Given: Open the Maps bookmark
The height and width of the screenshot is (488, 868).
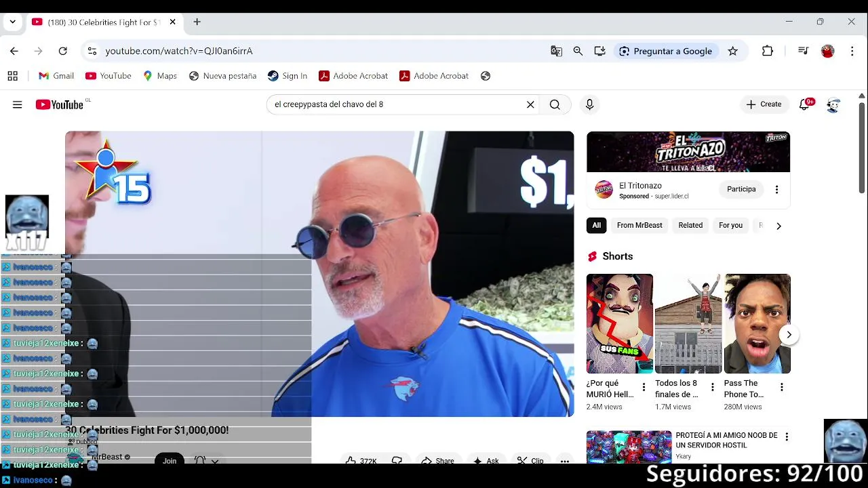Looking at the screenshot, I should click(160, 76).
